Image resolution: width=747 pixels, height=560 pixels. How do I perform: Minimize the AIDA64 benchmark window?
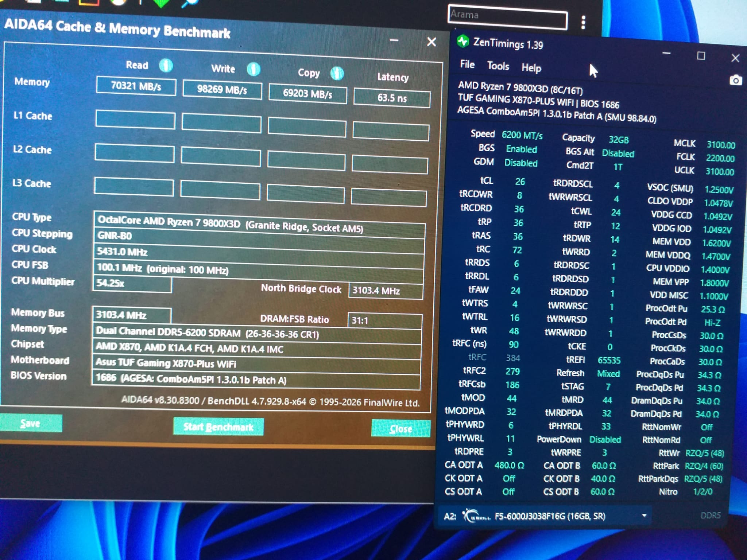(394, 40)
